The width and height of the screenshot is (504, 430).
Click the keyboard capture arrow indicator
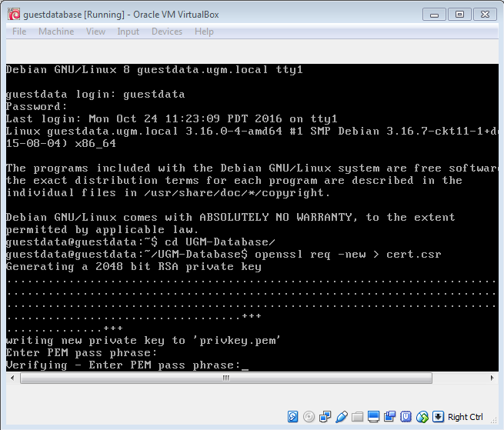439,417
